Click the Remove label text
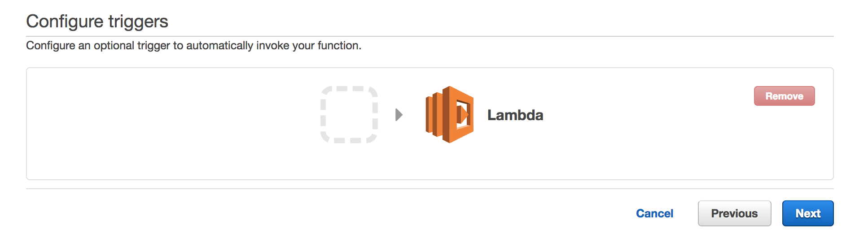The image size is (868, 251). pos(784,96)
